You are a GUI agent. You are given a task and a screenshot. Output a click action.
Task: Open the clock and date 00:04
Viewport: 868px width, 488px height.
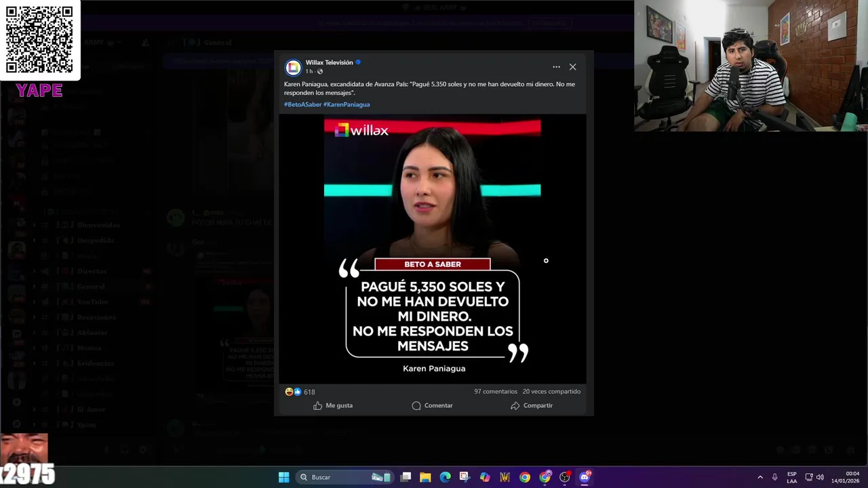pyautogui.click(x=846, y=477)
